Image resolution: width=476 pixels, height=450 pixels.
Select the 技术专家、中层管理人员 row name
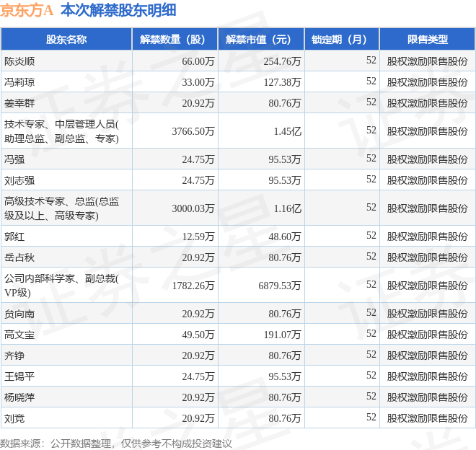(61, 131)
